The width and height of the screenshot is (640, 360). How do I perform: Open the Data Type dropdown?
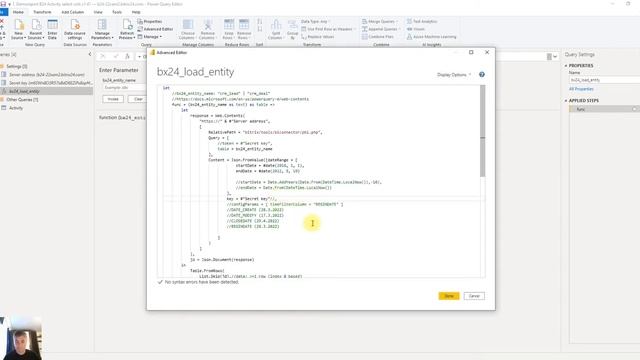316,21
